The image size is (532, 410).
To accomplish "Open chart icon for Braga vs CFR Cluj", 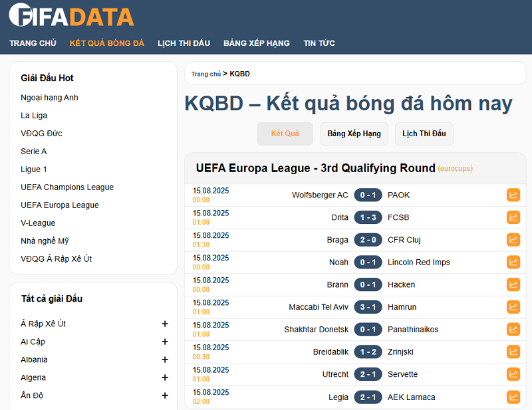I will tap(513, 240).
